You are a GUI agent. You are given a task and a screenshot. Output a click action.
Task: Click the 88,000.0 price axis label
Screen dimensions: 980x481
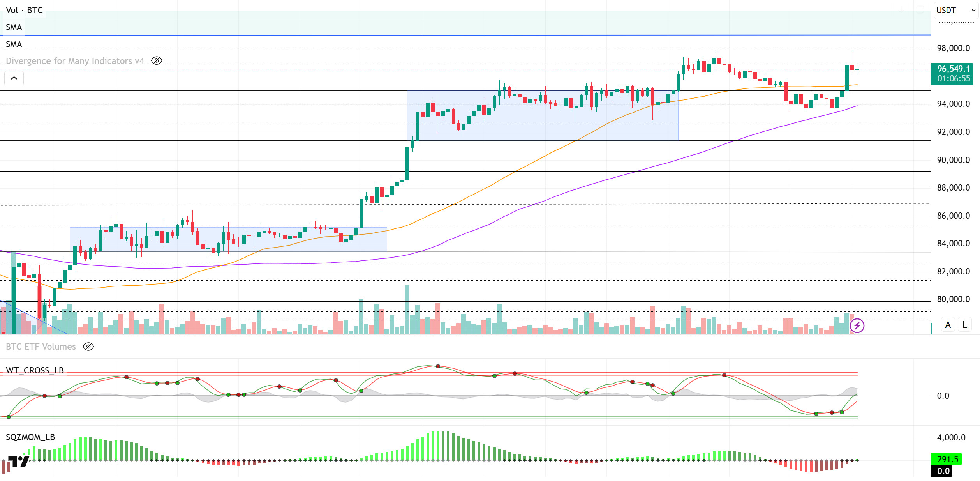tap(954, 188)
